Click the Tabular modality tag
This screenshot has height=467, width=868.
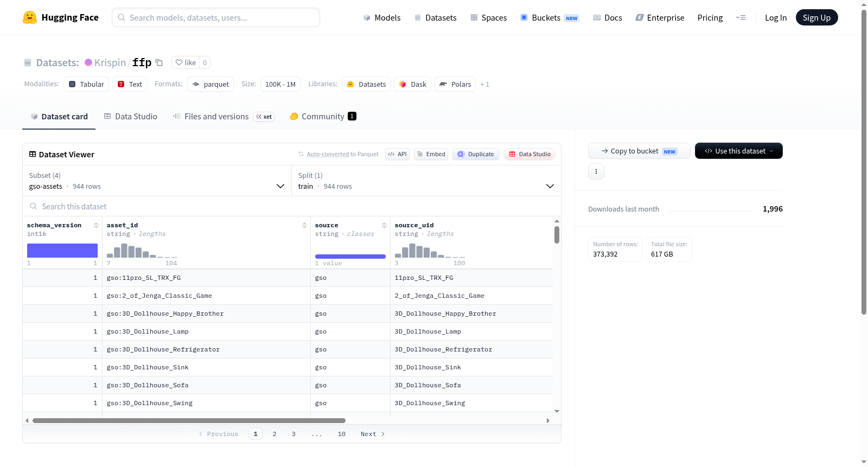[x=86, y=84]
